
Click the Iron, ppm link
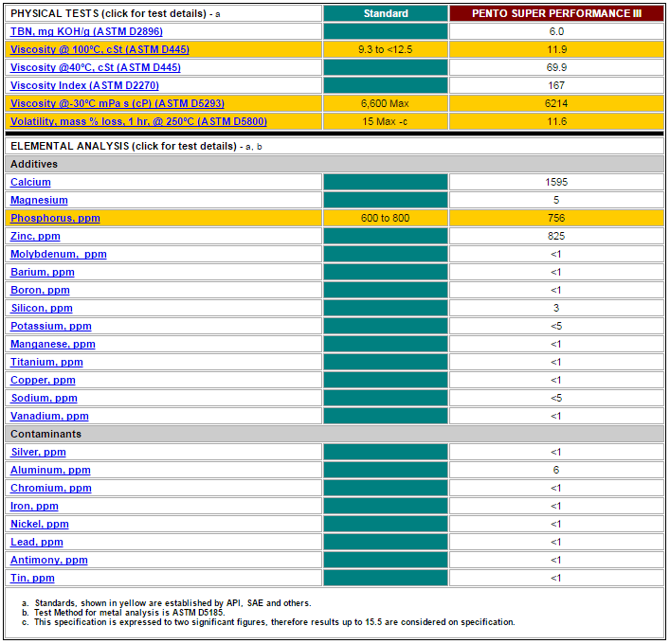(34, 506)
